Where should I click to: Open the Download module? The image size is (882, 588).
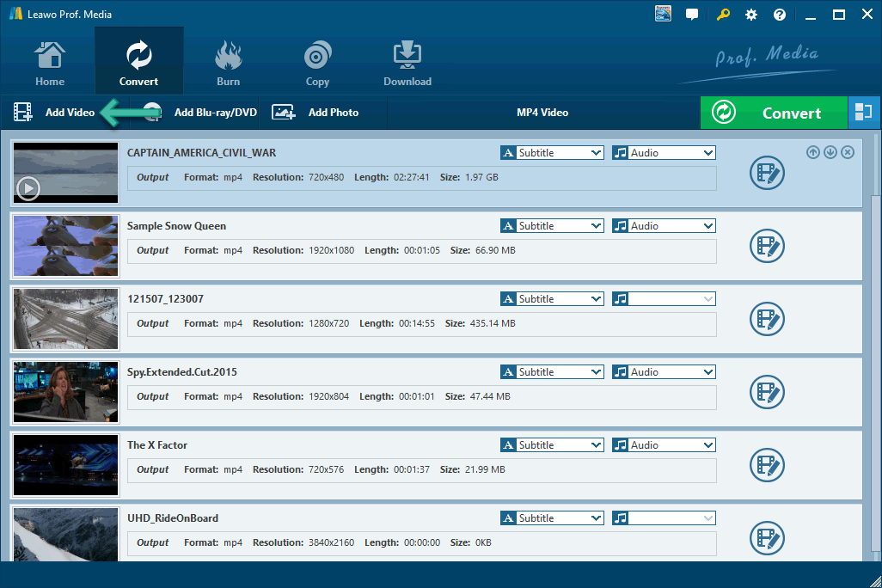pyautogui.click(x=407, y=63)
